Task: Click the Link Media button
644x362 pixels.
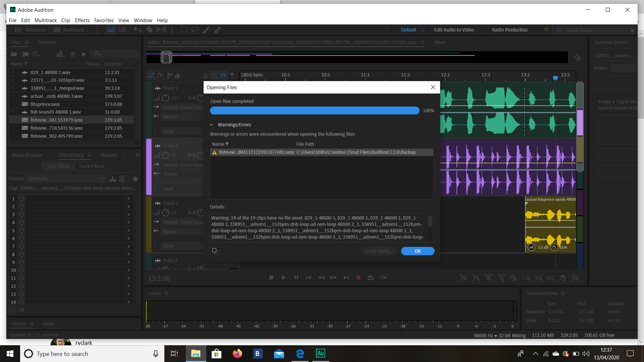Action: [x=379, y=251]
